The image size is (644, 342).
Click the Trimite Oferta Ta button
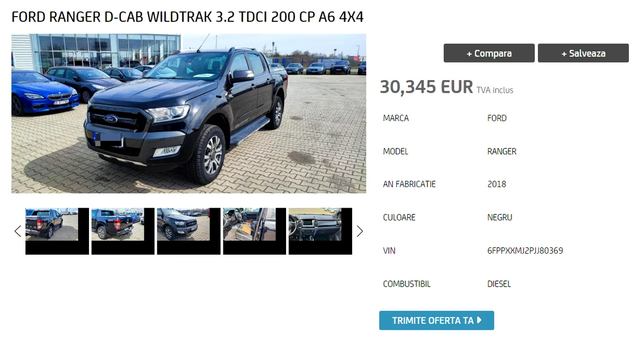[437, 321]
